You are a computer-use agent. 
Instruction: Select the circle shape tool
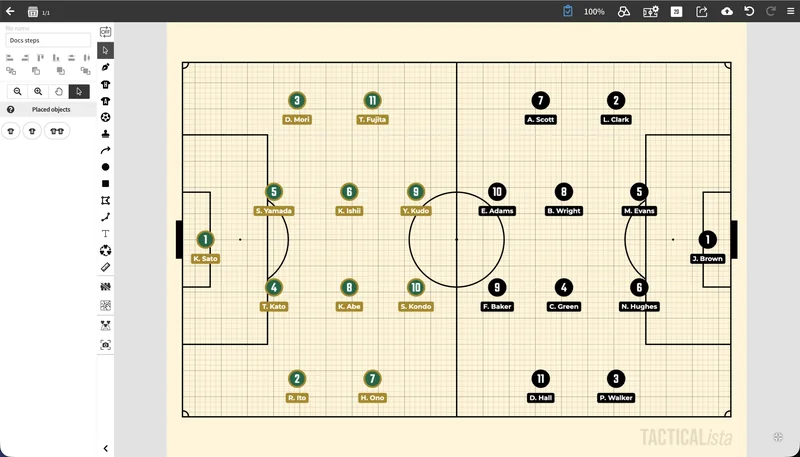click(x=106, y=167)
